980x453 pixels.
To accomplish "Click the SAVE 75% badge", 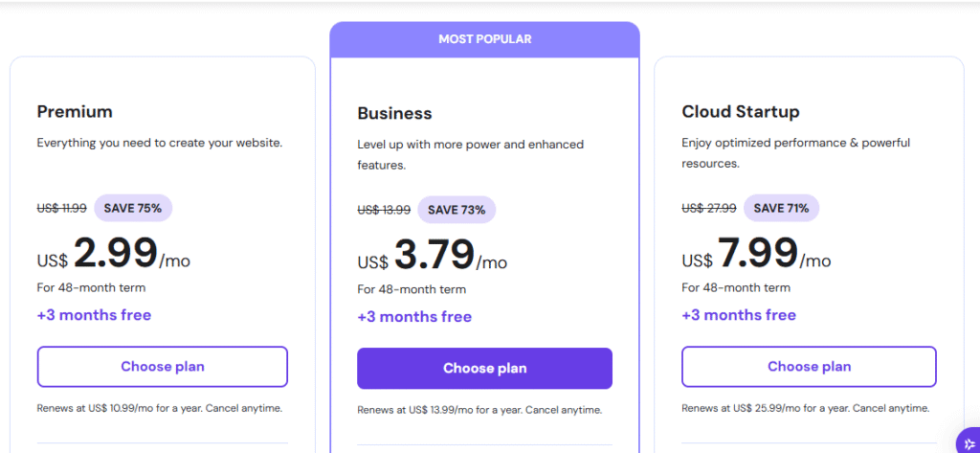I will pos(133,208).
